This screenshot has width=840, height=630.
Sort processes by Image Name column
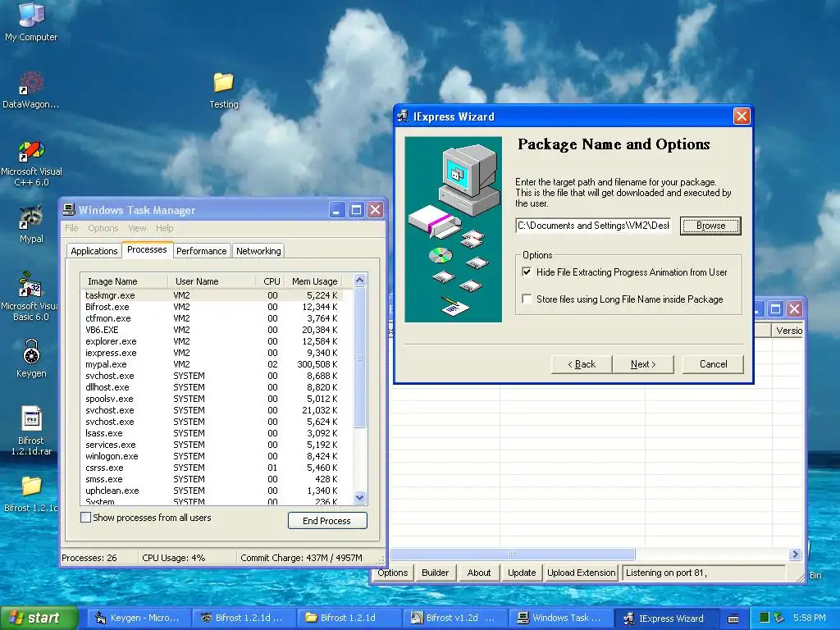[125, 281]
